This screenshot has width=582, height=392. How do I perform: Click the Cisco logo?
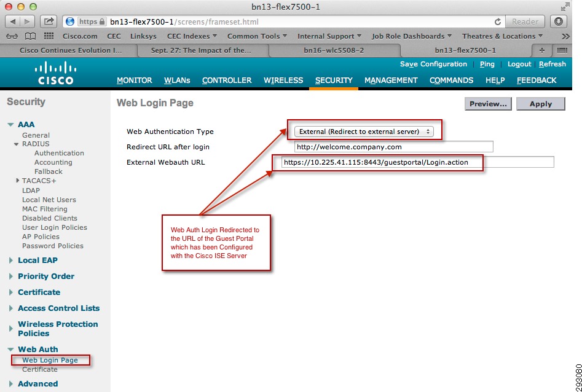(x=56, y=73)
